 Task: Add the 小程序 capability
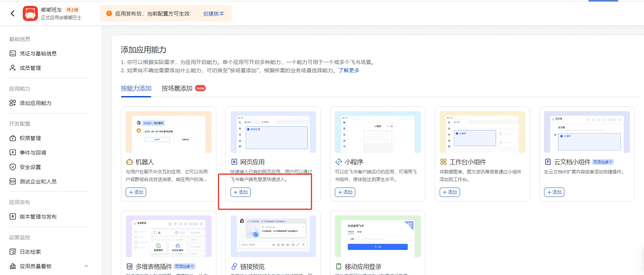point(345,192)
